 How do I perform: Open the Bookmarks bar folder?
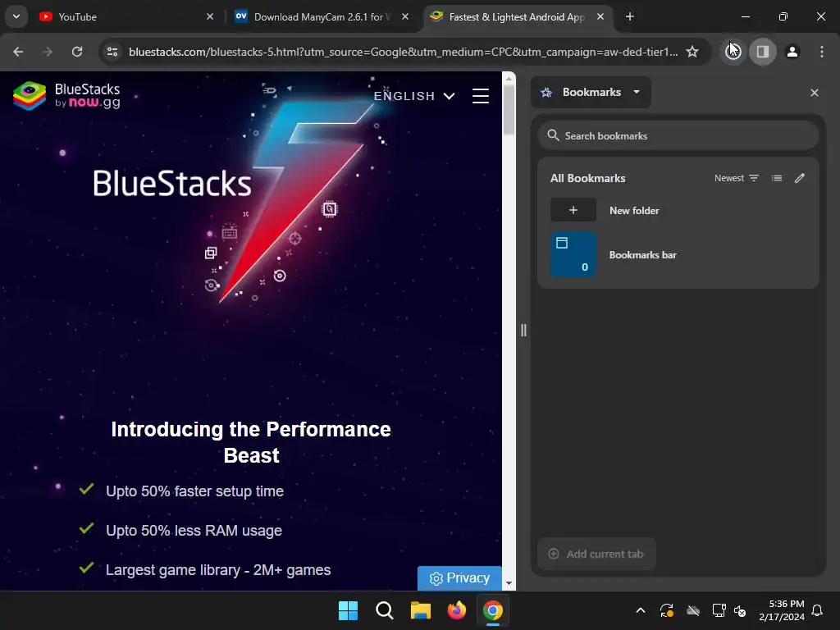[678, 254]
